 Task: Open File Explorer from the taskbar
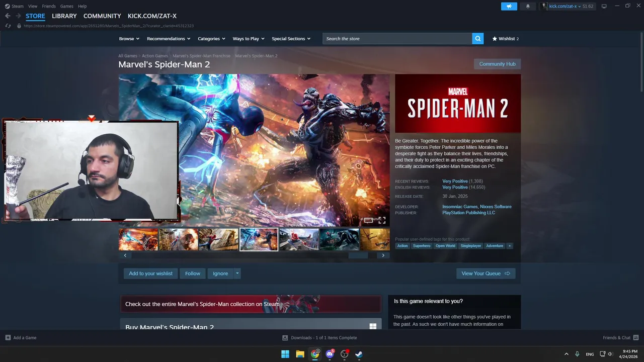coord(300,354)
